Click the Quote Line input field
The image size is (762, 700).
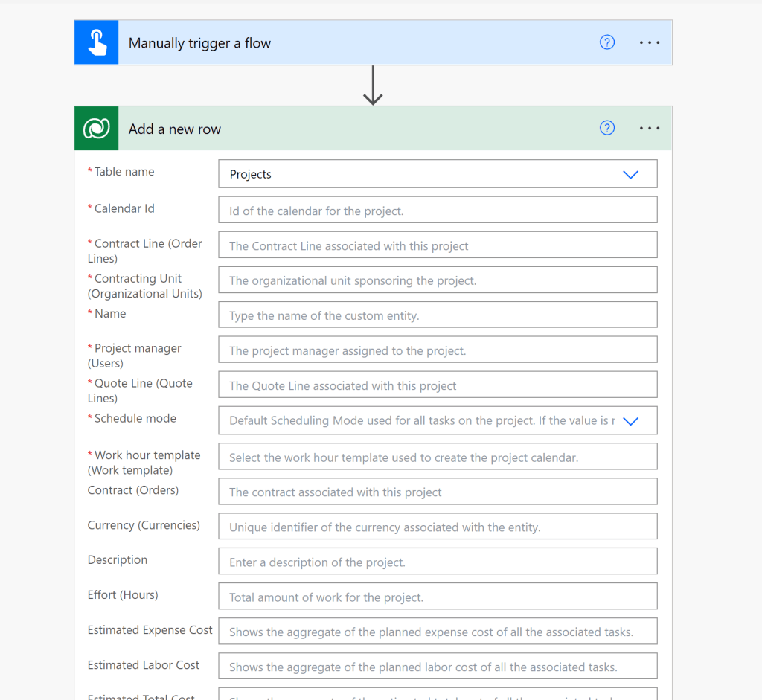tap(438, 385)
